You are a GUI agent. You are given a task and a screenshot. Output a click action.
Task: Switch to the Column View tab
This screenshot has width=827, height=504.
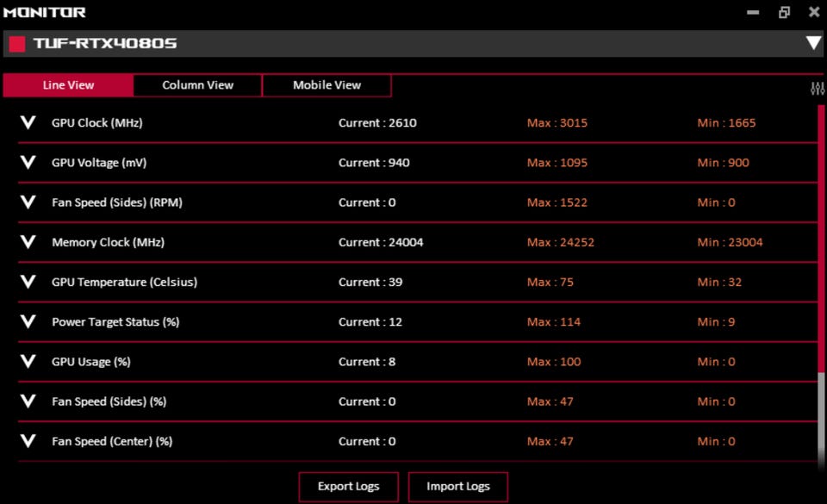coord(198,85)
